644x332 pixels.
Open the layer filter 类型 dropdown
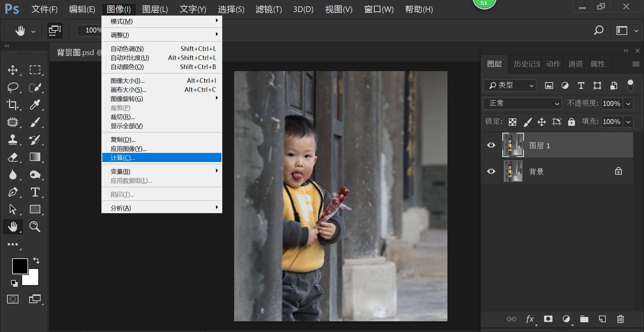(510, 86)
